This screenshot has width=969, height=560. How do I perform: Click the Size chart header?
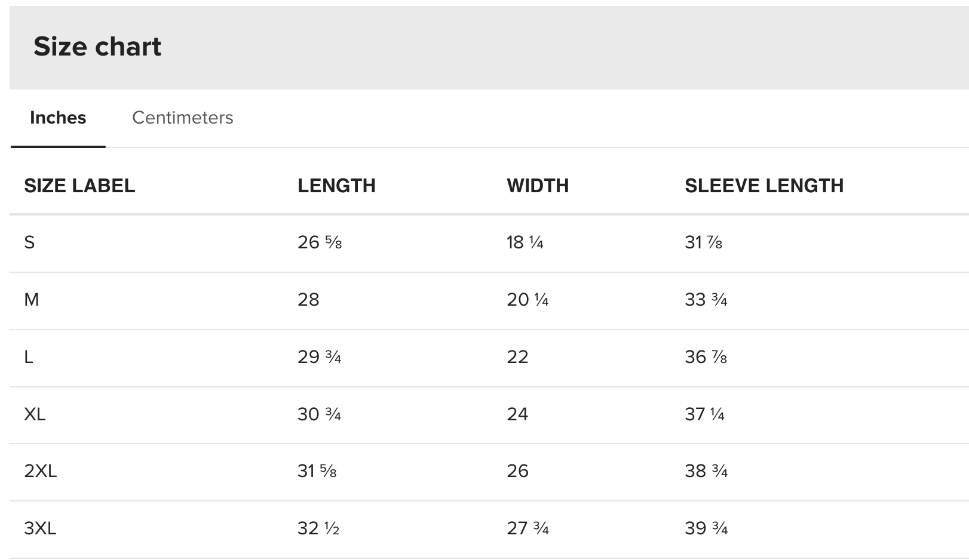[x=98, y=46]
